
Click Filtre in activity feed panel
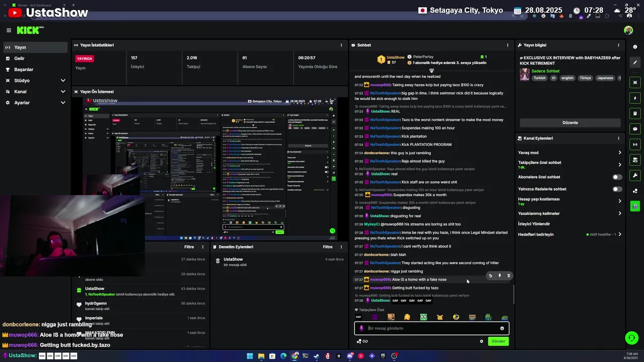(x=189, y=247)
